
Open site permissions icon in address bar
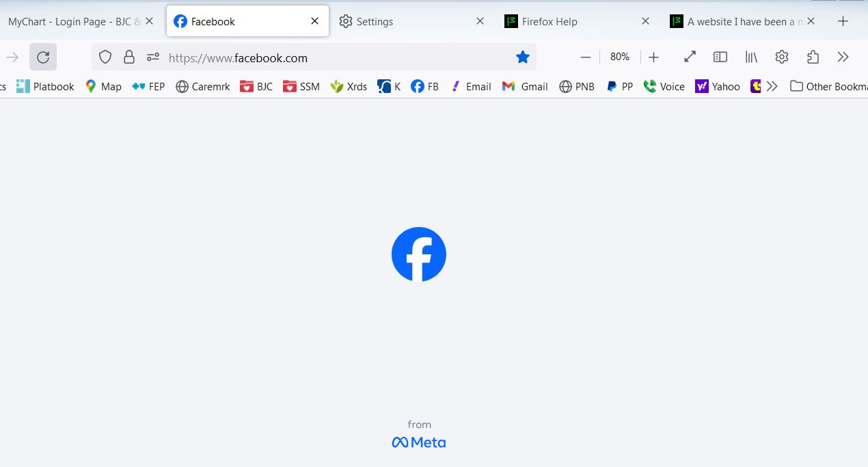[153, 57]
